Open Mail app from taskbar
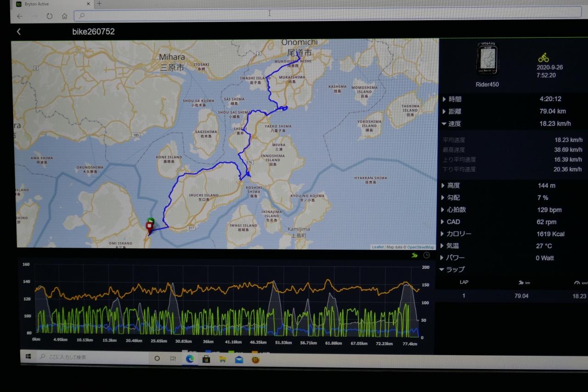Viewport: 588px width, 392px height. 239,359
